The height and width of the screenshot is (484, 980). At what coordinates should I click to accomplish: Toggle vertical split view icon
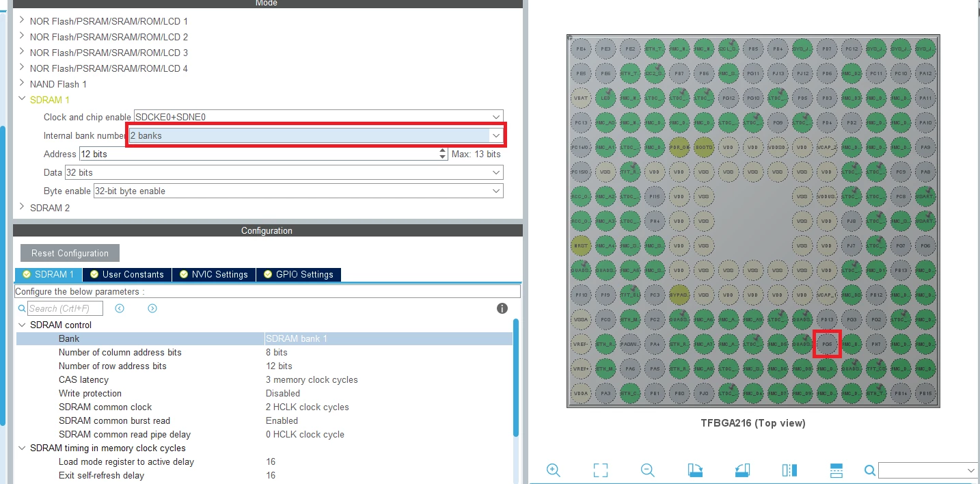(x=789, y=470)
